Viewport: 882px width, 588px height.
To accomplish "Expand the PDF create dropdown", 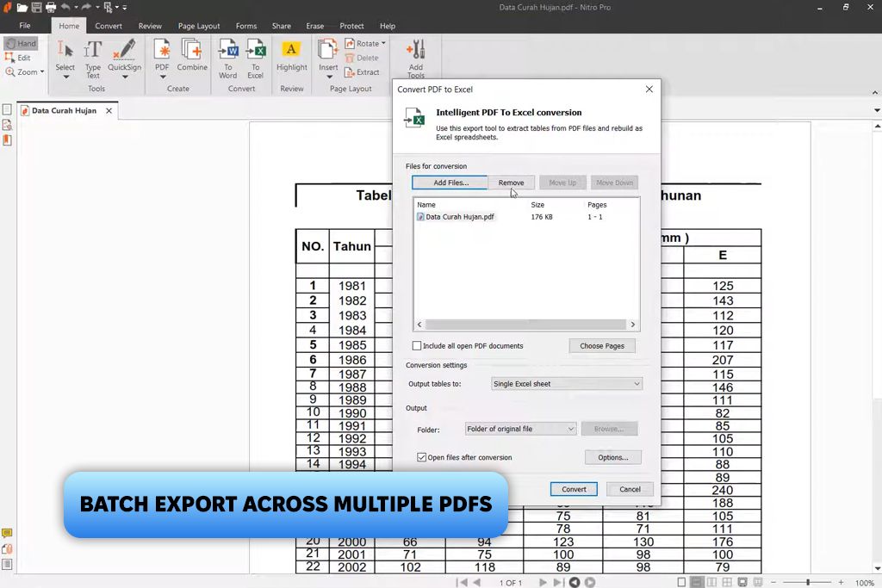I will point(163,77).
